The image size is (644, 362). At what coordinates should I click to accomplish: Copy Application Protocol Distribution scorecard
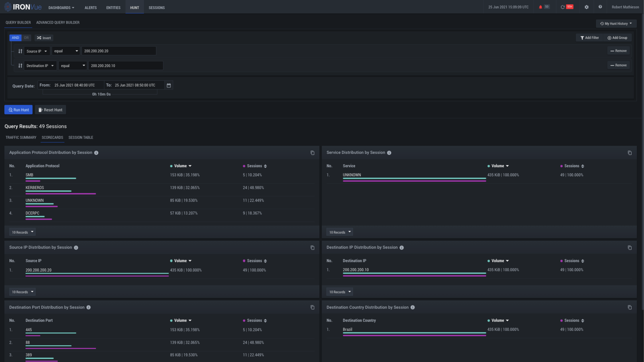(x=312, y=153)
